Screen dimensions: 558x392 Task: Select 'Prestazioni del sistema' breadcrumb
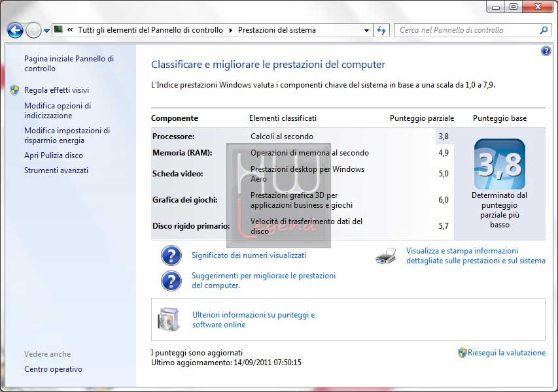[x=277, y=30]
